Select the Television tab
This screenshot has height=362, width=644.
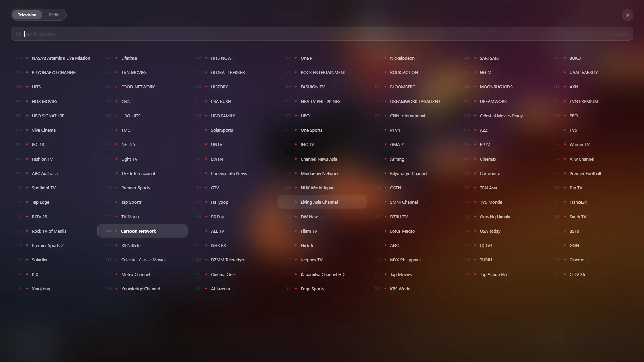coord(27,15)
